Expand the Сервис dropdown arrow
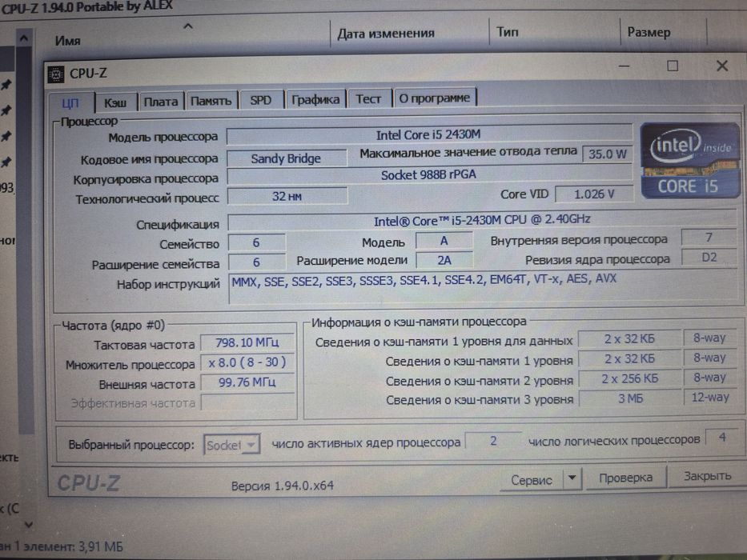This screenshot has height=560, width=747. point(572,478)
